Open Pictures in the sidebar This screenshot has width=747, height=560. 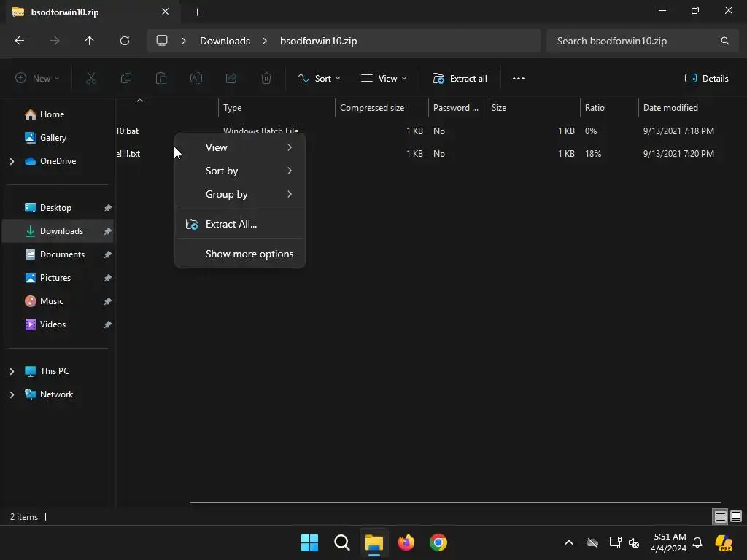click(x=55, y=278)
